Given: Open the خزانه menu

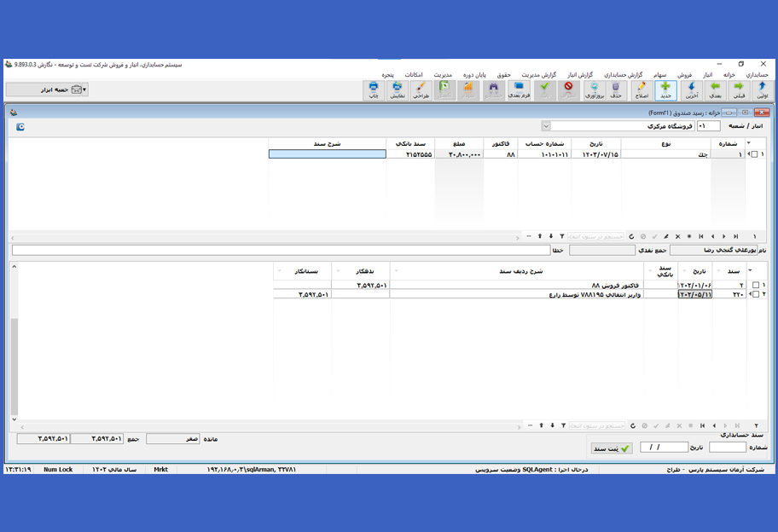Looking at the screenshot, I should pos(729,74).
